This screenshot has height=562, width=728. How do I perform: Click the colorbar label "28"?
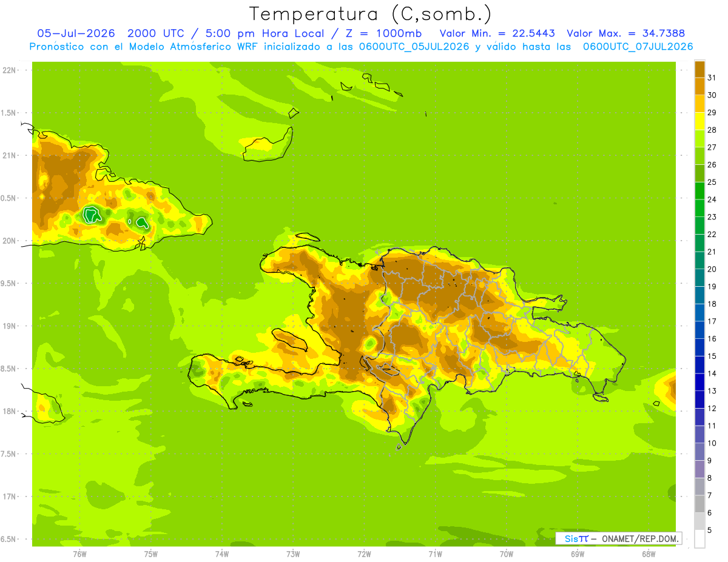coord(712,130)
